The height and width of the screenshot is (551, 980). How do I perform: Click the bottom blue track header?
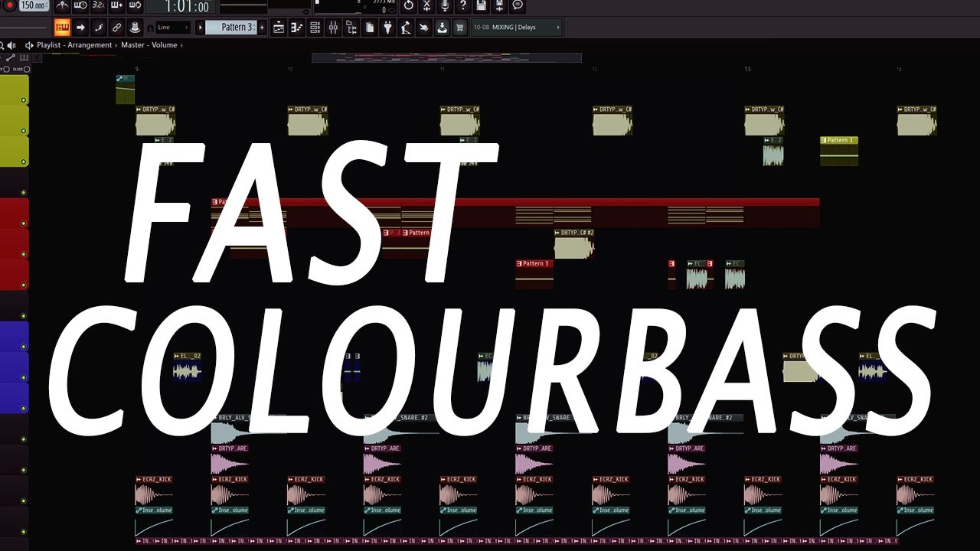coord(15,397)
